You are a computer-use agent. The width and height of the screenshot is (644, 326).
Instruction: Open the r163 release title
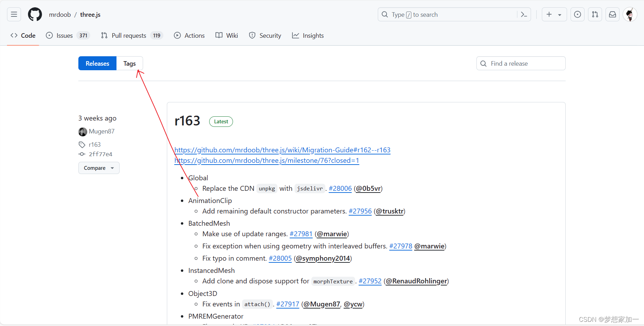tap(187, 121)
